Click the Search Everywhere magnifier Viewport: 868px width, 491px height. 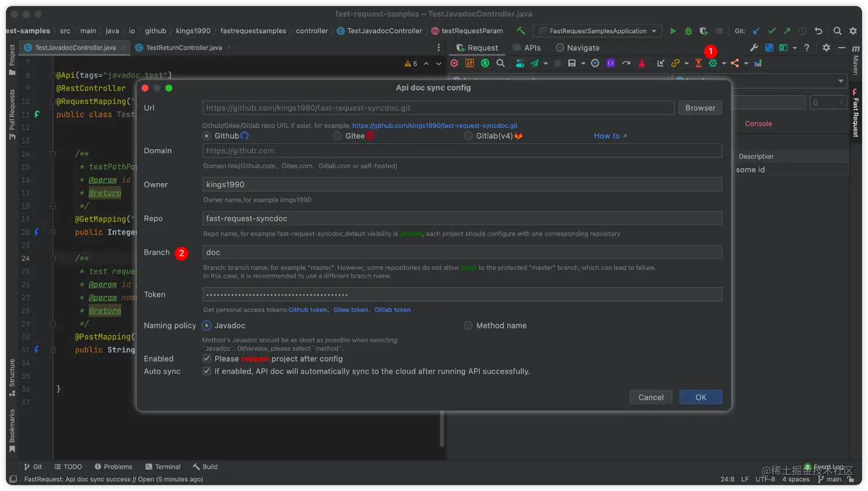pos(838,31)
